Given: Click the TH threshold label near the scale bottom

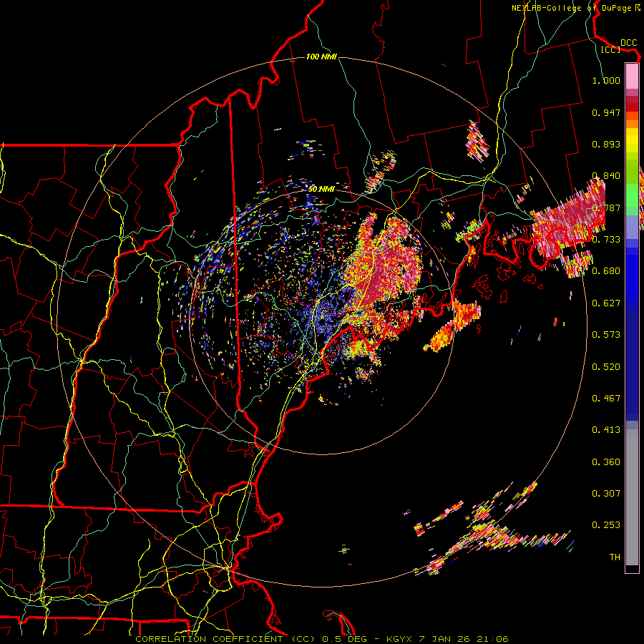Looking at the screenshot, I should click(x=615, y=557).
